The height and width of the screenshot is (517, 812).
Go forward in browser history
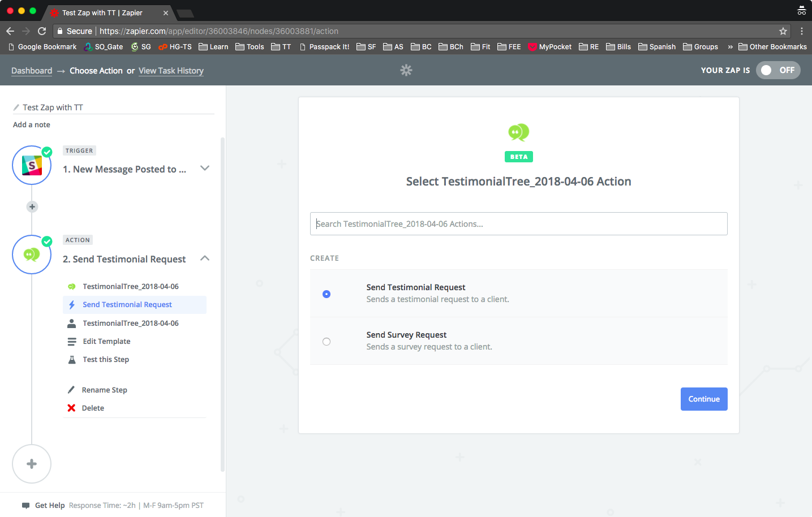pyautogui.click(x=26, y=31)
